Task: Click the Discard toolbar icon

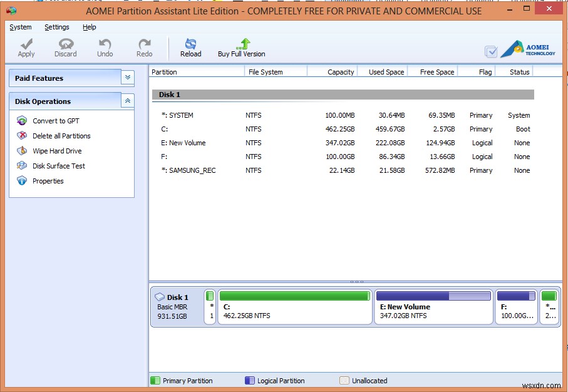Action: [65, 47]
